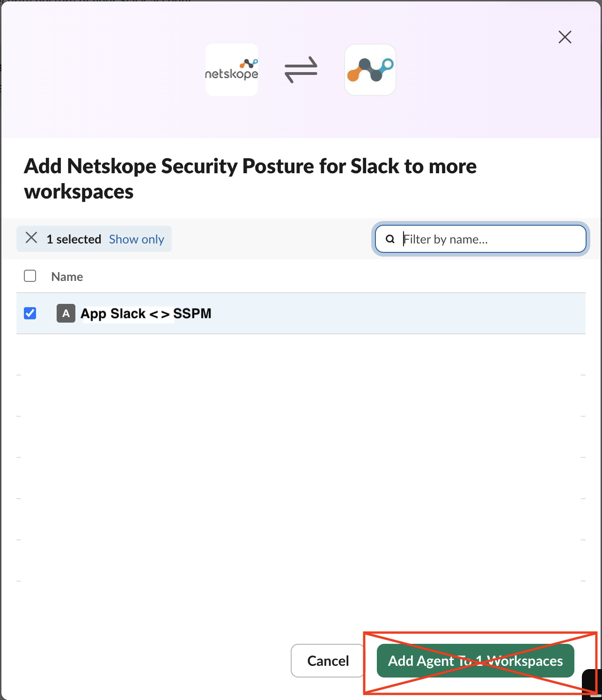602x700 pixels.
Task: Clear selection using the X icon
Action: point(31,238)
